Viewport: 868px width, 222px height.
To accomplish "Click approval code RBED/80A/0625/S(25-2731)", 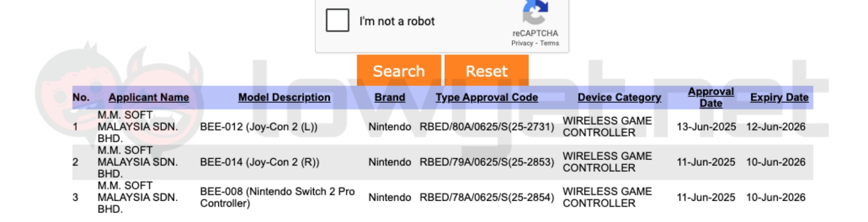I will (x=487, y=127).
